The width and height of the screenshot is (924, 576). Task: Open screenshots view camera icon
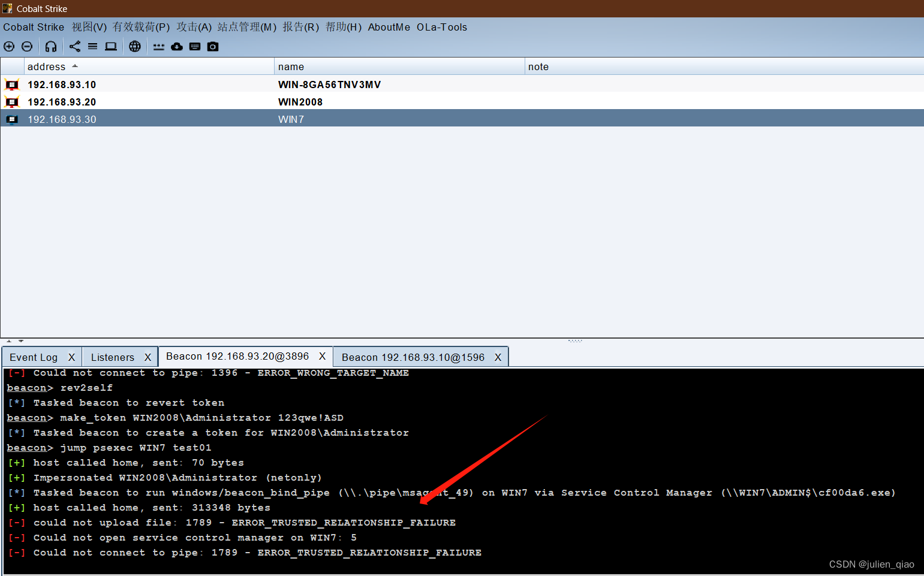point(213,46)
